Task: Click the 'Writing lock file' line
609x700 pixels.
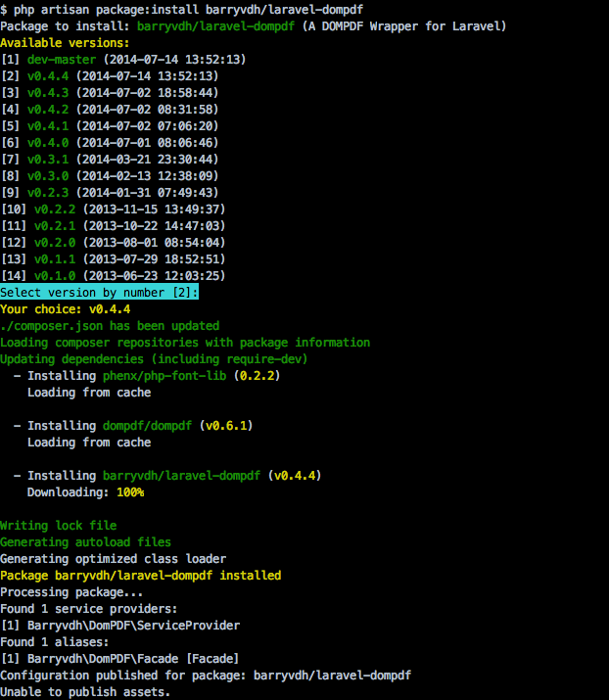Action: click(x=59, y=526)
